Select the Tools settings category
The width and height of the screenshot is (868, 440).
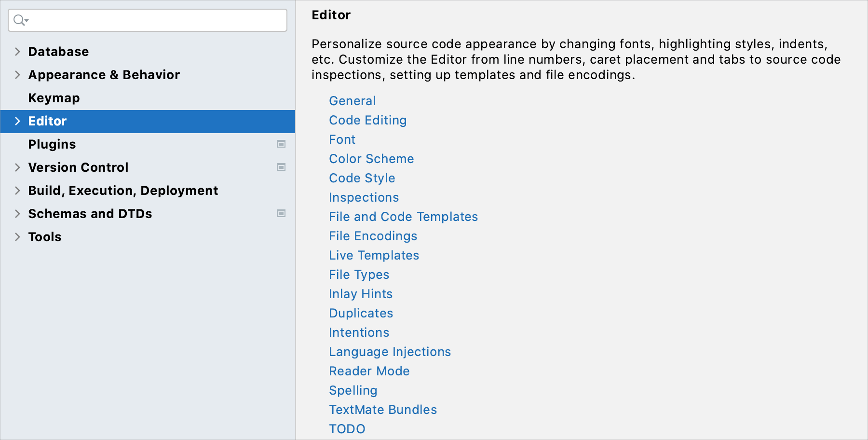coord(45,236)
